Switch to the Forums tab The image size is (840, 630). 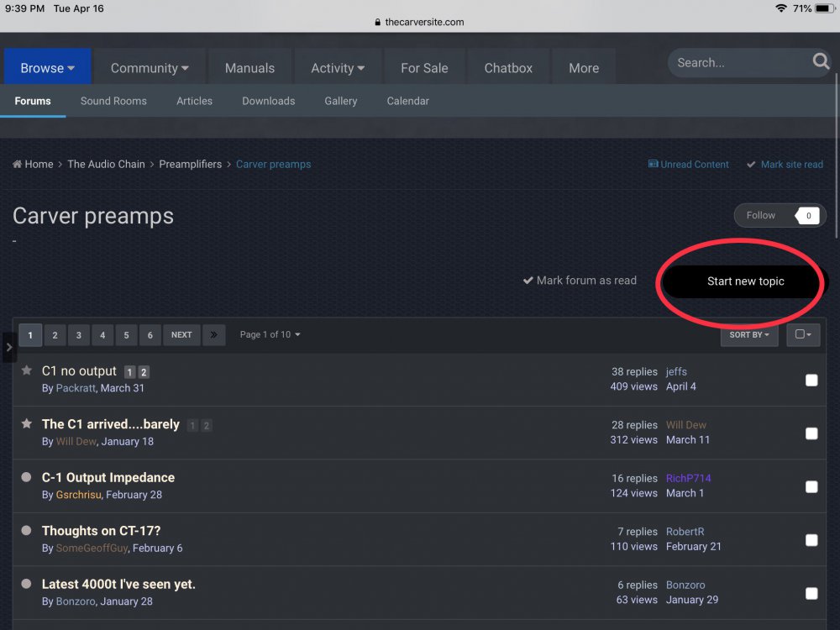pyautogui.click(x=33, y=101)
